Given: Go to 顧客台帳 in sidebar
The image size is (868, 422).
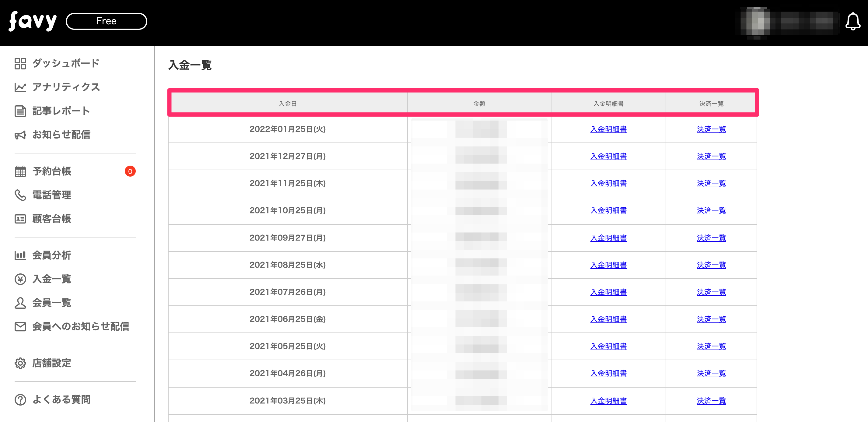Looking at the screenshot, I should [x=51, y=219].
